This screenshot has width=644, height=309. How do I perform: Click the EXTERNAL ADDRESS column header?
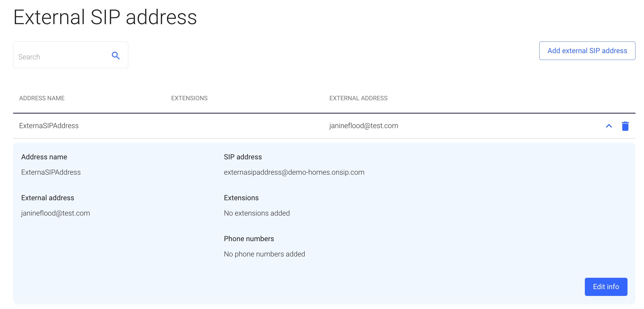(x=358, y=98)
